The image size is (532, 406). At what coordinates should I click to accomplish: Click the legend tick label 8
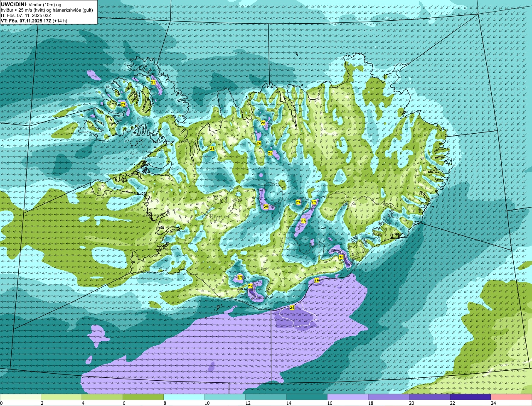pyautogui.click(x=164, y=403)
